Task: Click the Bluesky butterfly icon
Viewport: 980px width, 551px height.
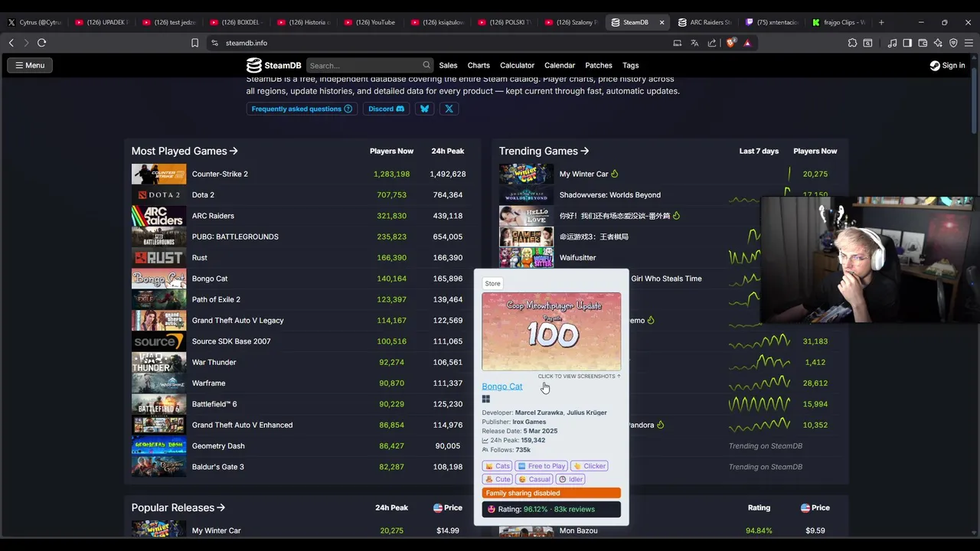Action: pyautogui.click(x=424, y=109)
